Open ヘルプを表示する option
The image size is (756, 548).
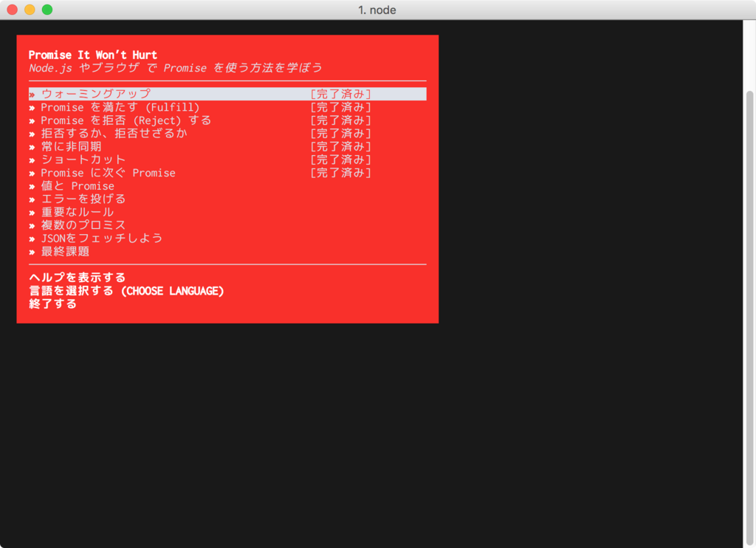tap(77, 278)
